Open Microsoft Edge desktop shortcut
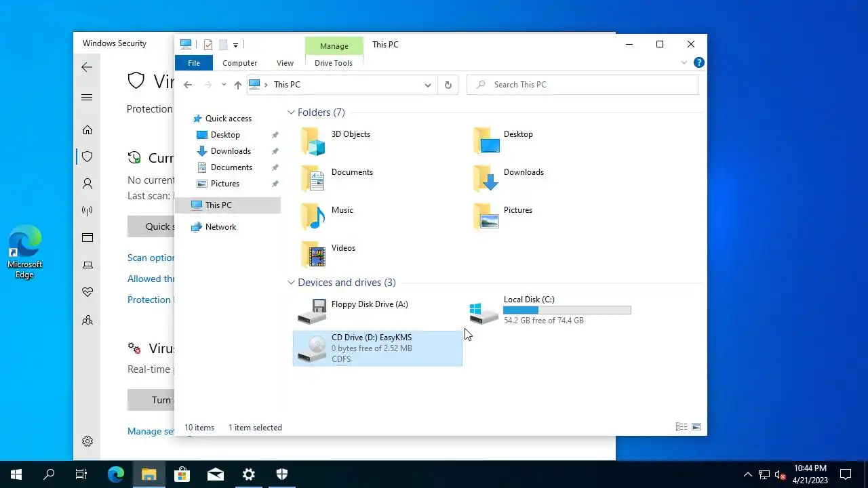This screenshot has width=868, height=488. pyautogui.click(x=24, y=252)
